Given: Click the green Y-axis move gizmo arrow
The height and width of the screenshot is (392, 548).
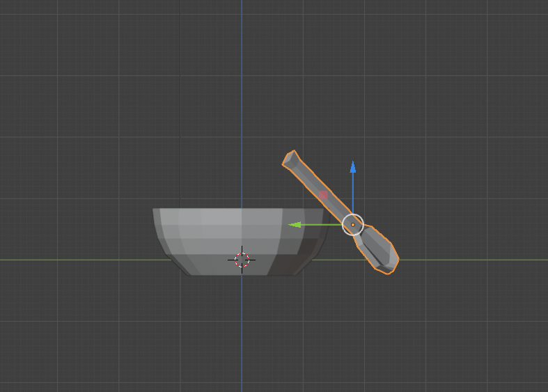Looking at the screenshot, I should click(295, 225).
